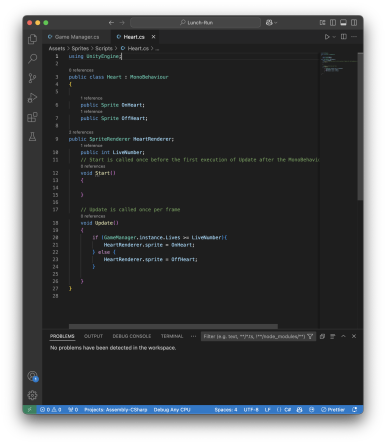Click the code minimap preview
This screenshot has height=444, width=386.
tap(338, 63)
